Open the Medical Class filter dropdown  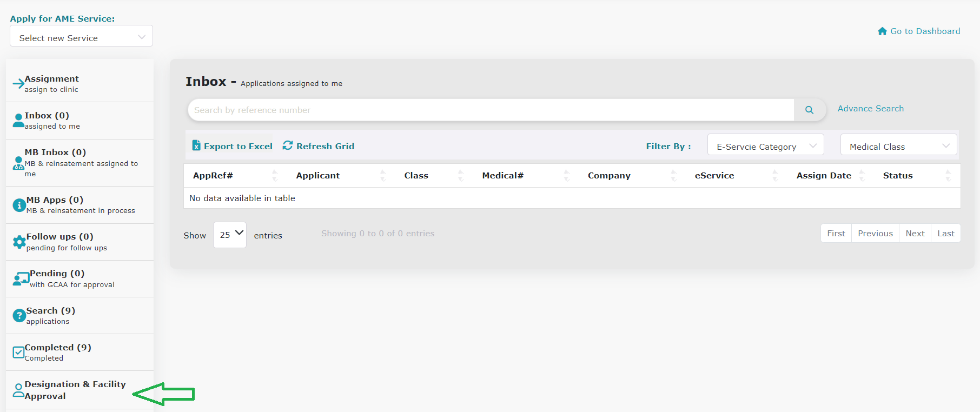tap(898, 147)
